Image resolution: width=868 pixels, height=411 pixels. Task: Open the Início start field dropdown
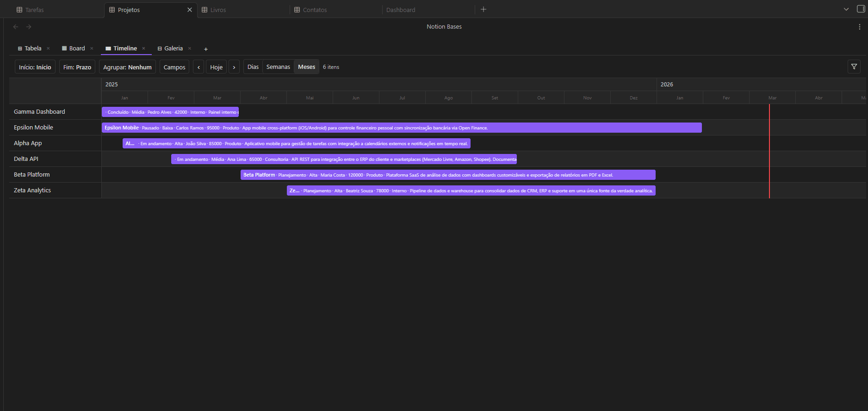[x=35, y=67]
